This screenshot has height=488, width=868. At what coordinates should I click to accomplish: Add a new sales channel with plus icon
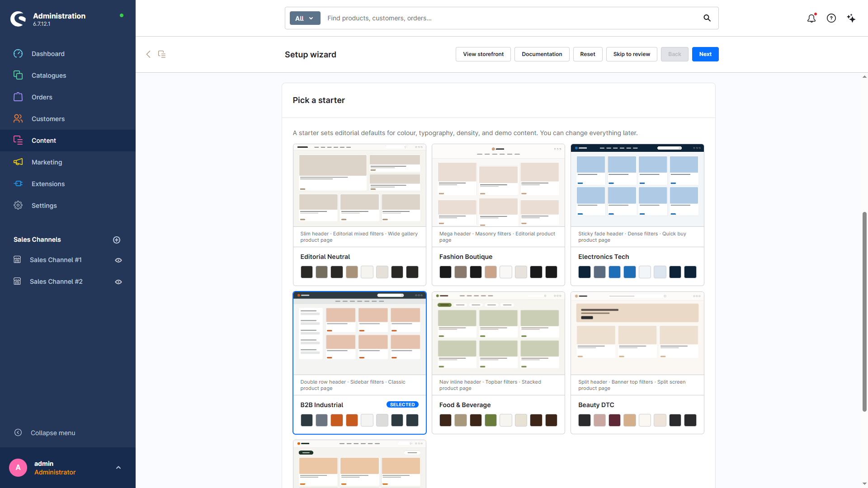point(117,240)
